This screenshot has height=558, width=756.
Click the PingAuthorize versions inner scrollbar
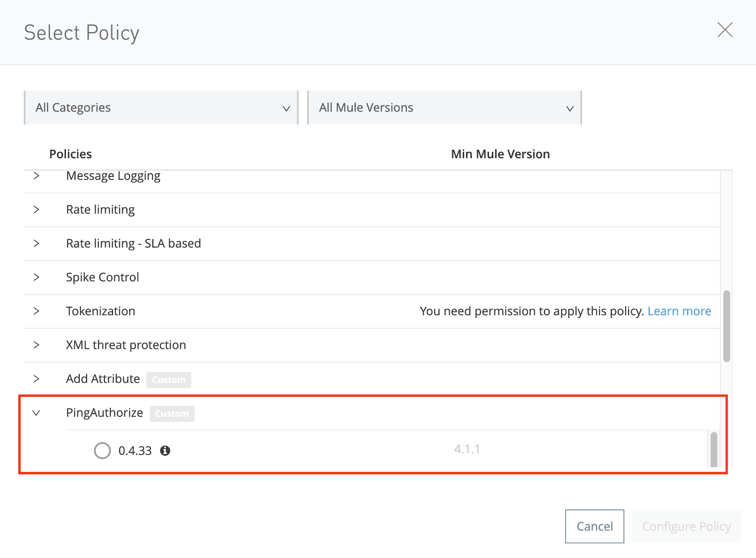point(714,449)
